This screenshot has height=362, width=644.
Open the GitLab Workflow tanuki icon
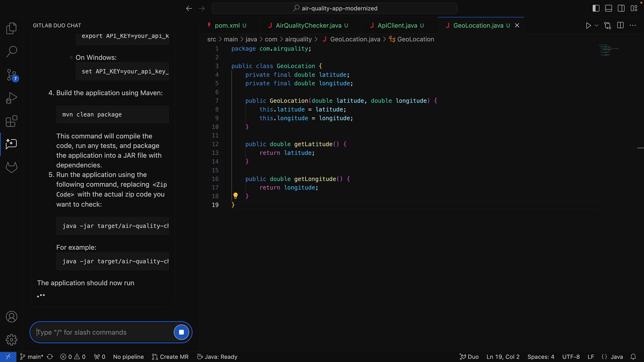(x=11, y=167)
